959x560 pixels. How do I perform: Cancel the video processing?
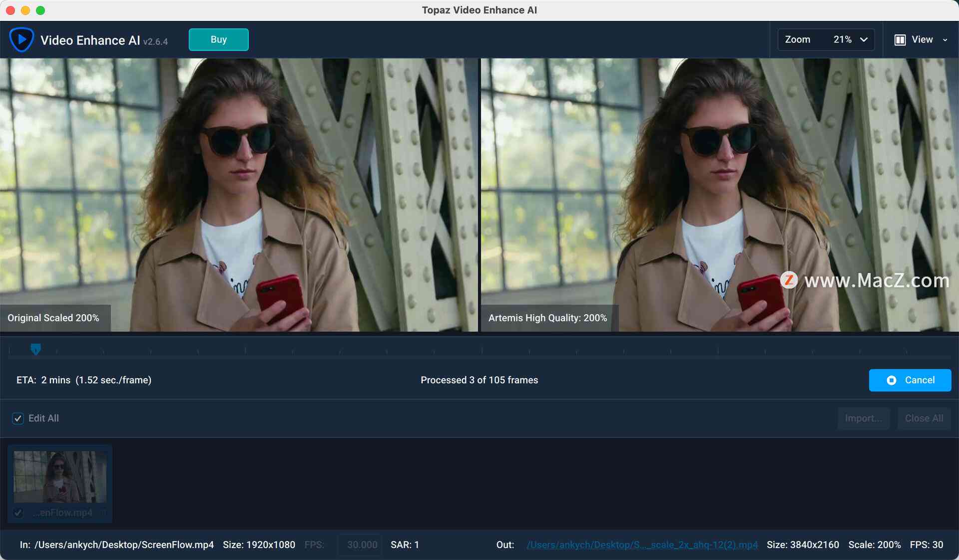tap(910, 380)
